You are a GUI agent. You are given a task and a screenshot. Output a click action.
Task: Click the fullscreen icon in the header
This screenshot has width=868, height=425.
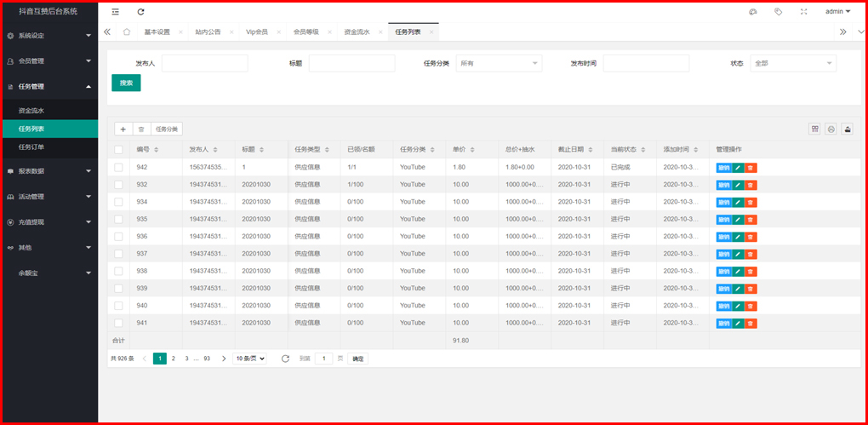[x=803, y=12]
